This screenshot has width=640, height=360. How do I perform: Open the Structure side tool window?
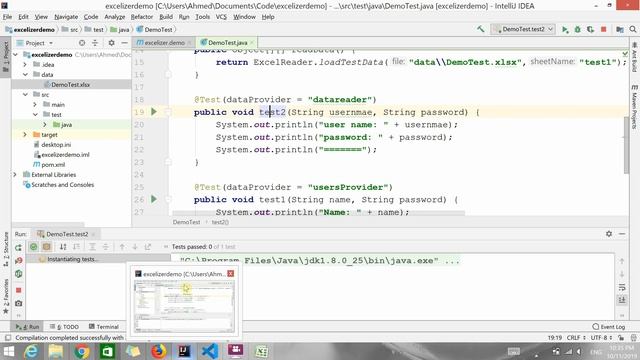pyautogui.click(x=6, y=249)
